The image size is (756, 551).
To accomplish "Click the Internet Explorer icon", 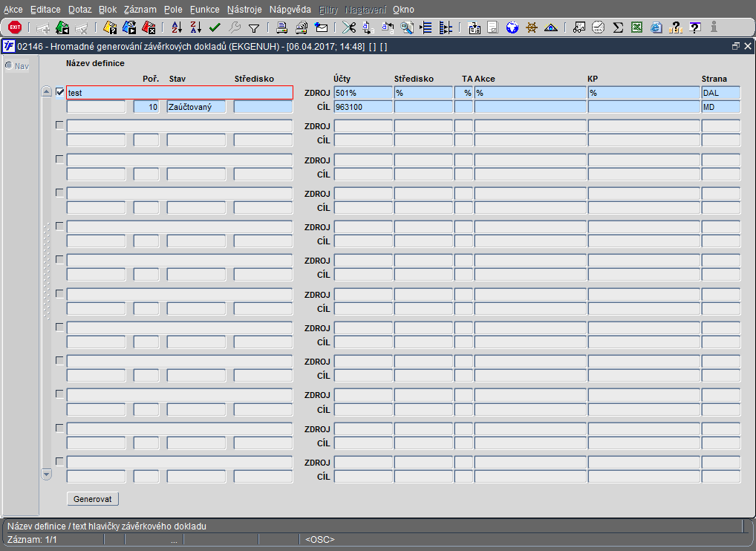I will point(656,28).
